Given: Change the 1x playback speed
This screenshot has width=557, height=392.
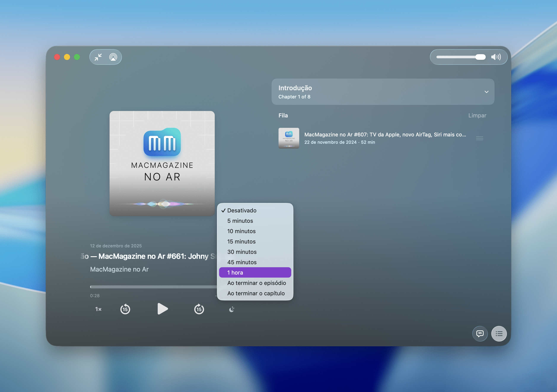Looking at the screenshot, I should click(x=98, y=309).
